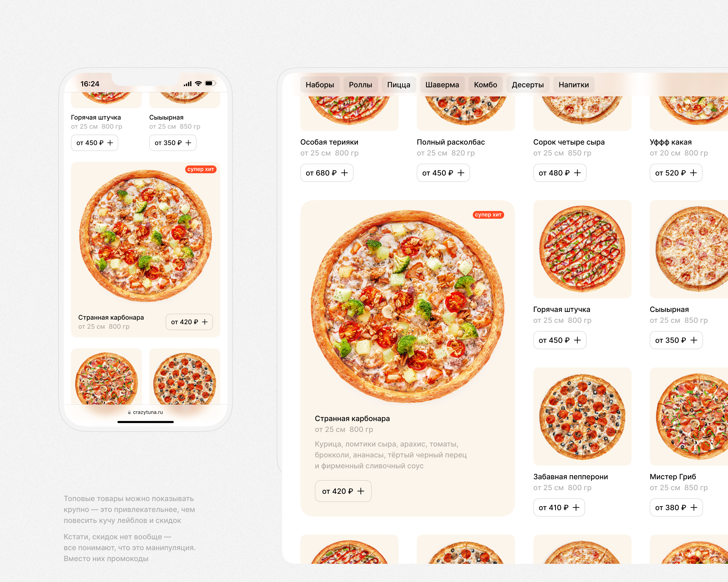
Task: Tap от 450 ₽ button under phone Горячая штучка
Action: pos(95,143)
